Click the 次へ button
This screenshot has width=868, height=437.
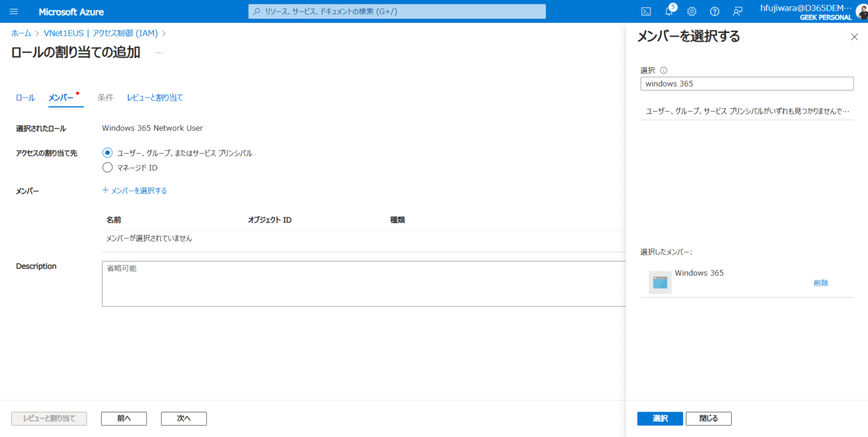pos(183,418)
